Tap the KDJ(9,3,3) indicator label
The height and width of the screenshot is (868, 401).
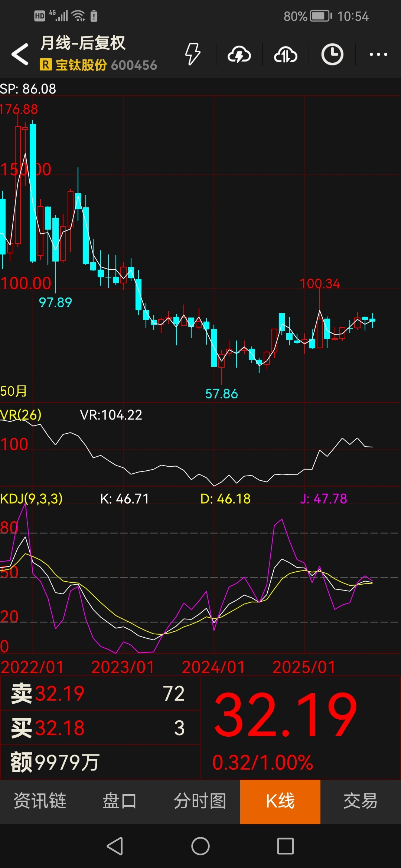(x=31, y=499)
